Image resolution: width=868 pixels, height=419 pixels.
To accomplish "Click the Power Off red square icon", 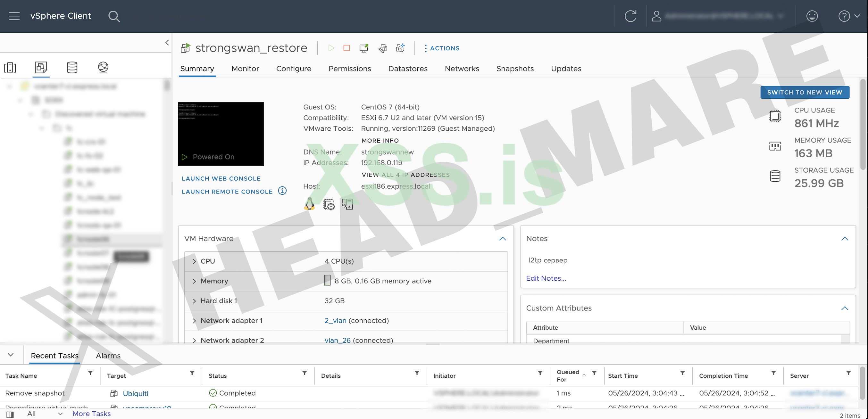I will [x=346, y=48].
